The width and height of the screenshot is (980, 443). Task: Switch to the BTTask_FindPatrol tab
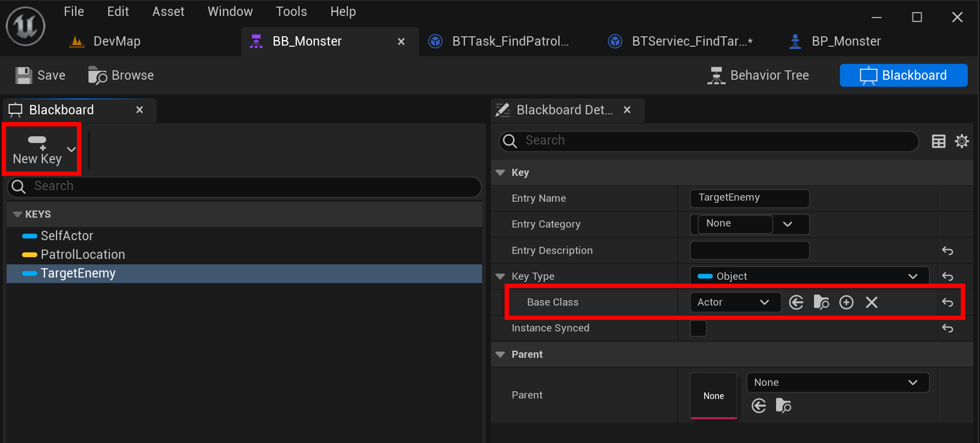coord(499,41)
